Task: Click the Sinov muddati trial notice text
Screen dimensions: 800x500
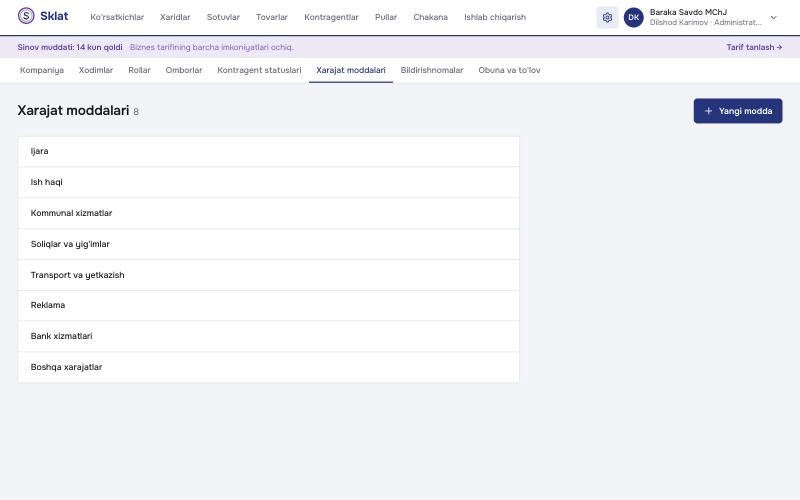Action: [70, 47]
